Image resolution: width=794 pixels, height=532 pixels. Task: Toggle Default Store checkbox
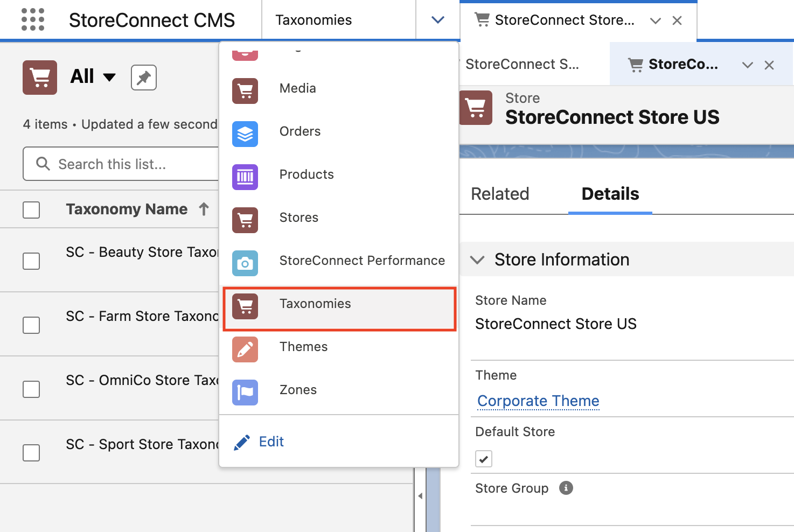click(x=484, y=459)
